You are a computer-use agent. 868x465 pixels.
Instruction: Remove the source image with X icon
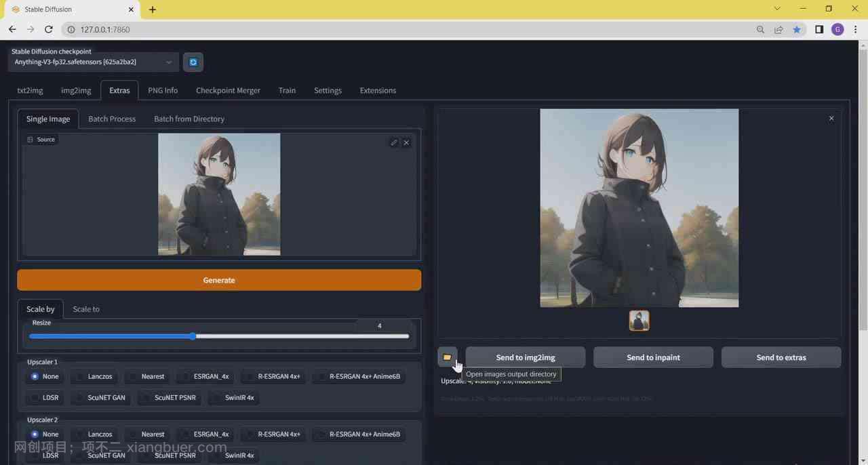406,142
